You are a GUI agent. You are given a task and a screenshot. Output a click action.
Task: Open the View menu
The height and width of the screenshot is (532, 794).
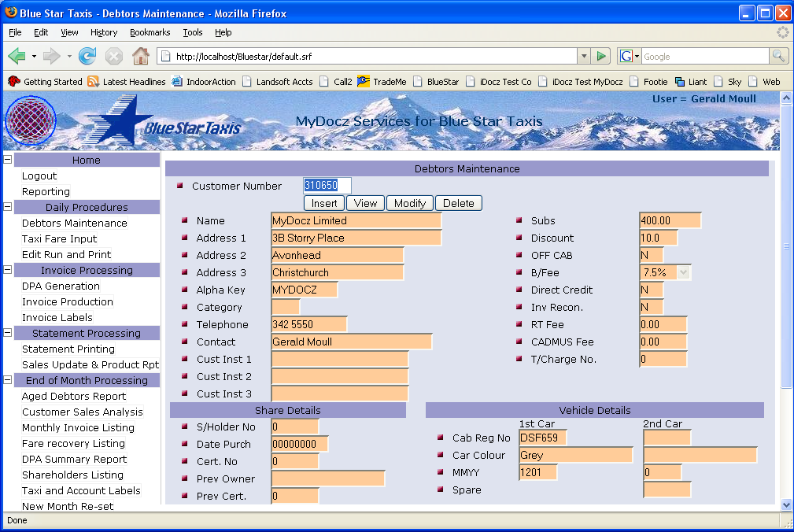(x=69, y=32)
